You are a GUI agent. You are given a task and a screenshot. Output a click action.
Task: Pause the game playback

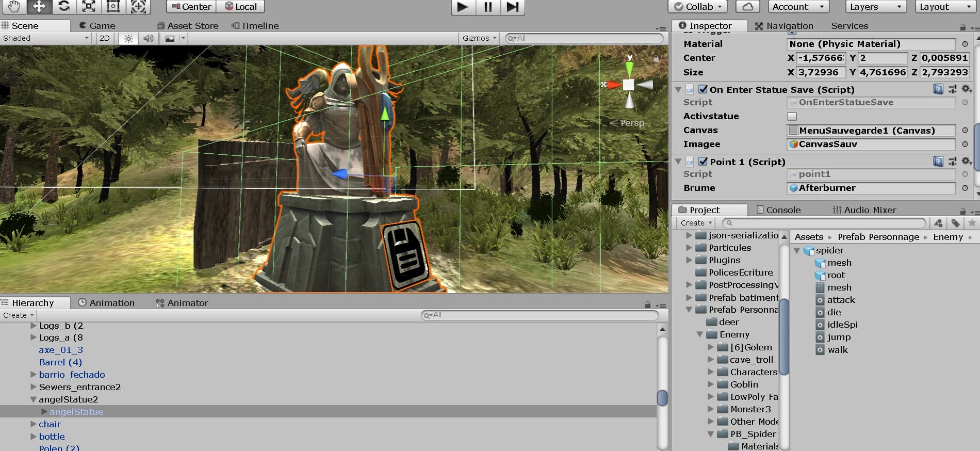[487, 7]
